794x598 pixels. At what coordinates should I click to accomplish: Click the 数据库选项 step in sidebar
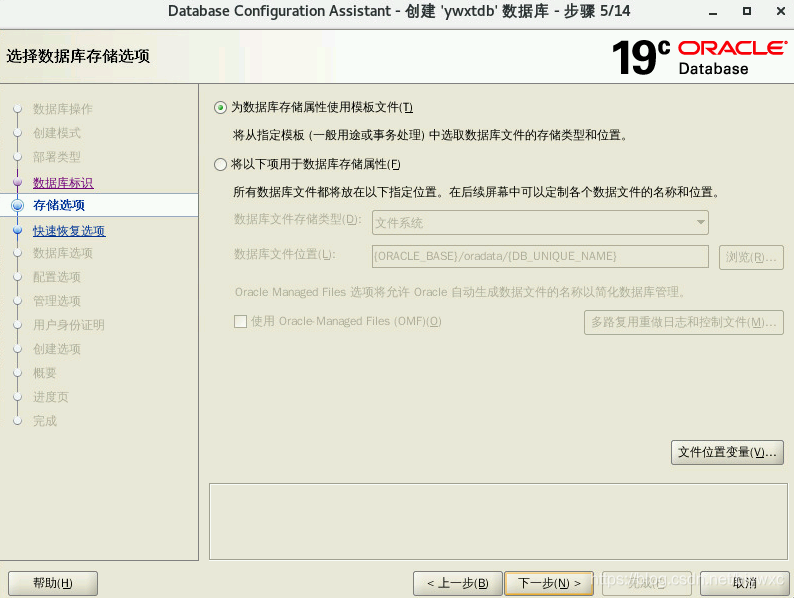pos(63,253)
